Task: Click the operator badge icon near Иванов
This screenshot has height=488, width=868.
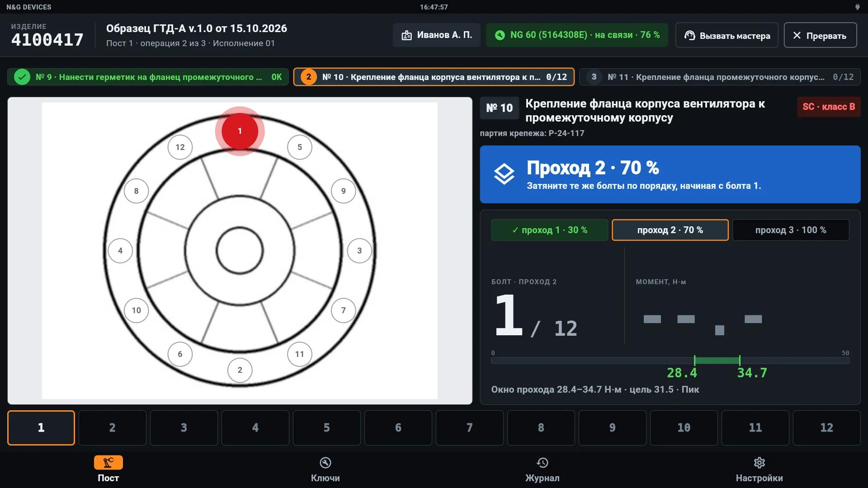Action: point(407,35)
